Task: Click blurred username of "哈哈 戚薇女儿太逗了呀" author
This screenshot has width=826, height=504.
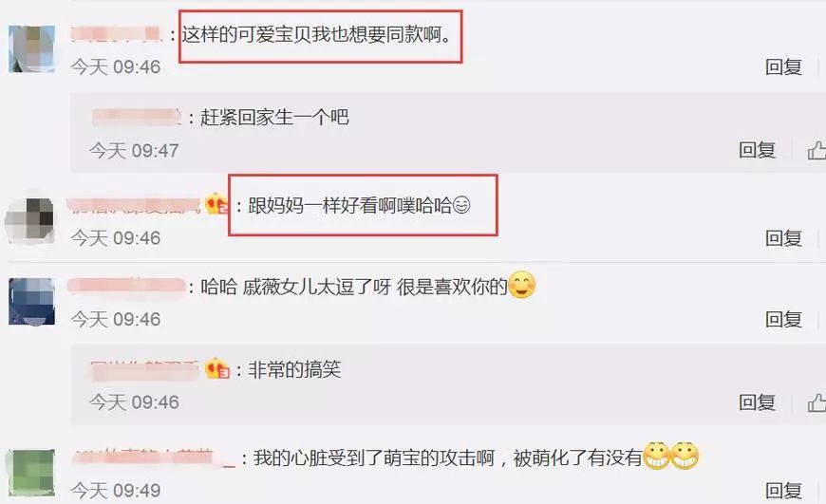Action: click(126, 286)
